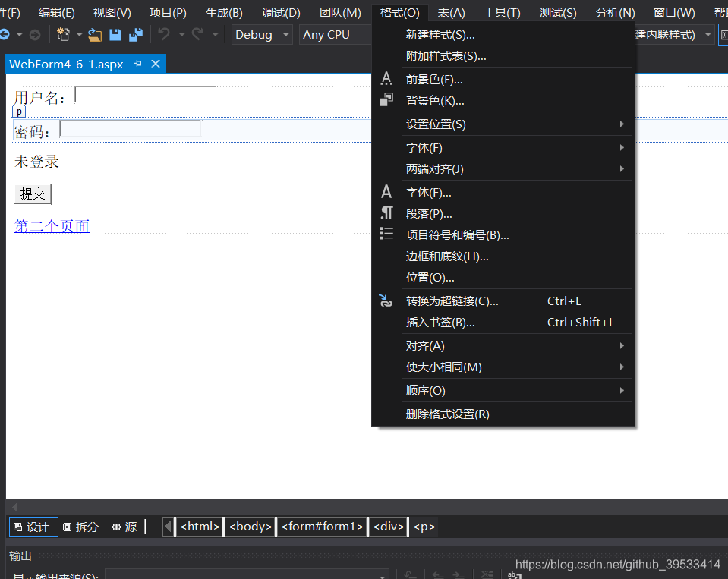Open the 测试(S) menu

[558, 13]
